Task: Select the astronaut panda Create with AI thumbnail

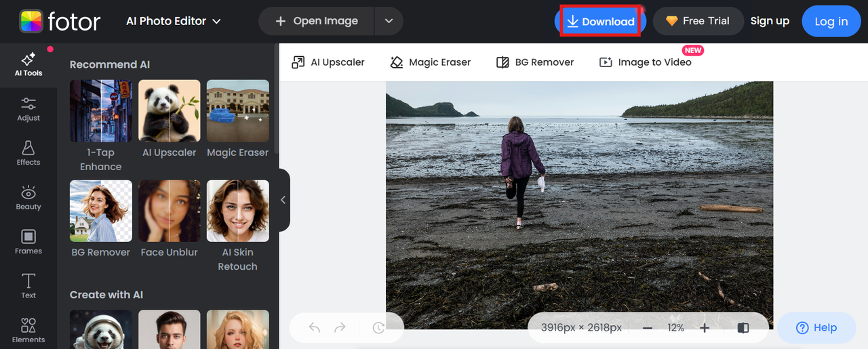Action: point(101,329)
